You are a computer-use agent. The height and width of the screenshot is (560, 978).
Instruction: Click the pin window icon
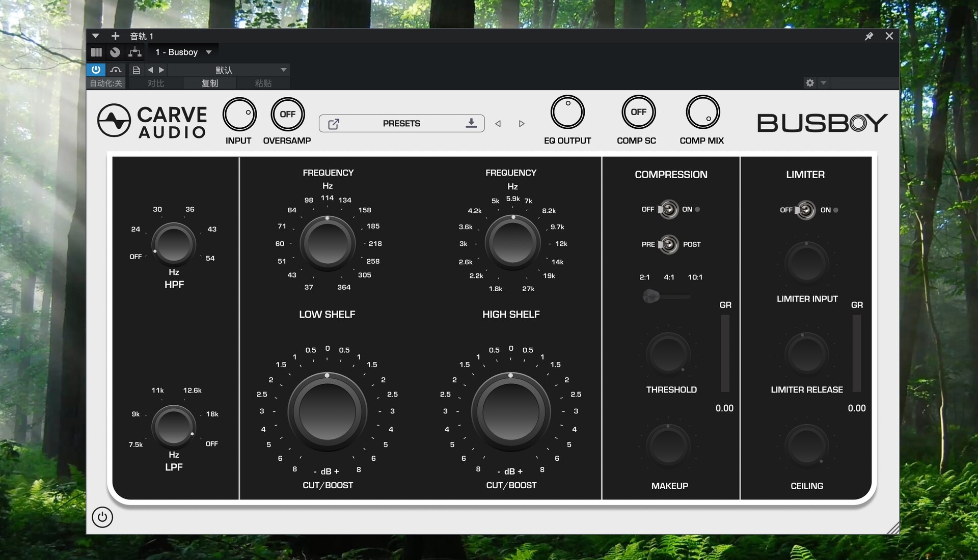[869, 36]
